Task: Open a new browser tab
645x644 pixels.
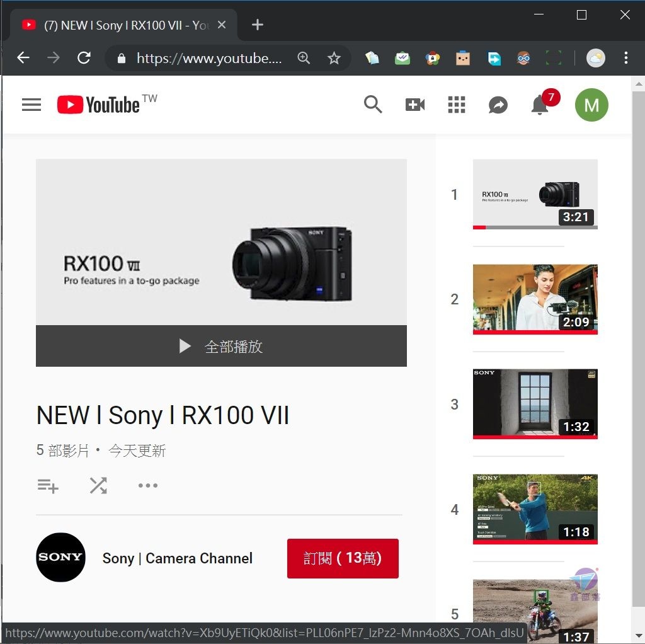Action: click(258, 25)
